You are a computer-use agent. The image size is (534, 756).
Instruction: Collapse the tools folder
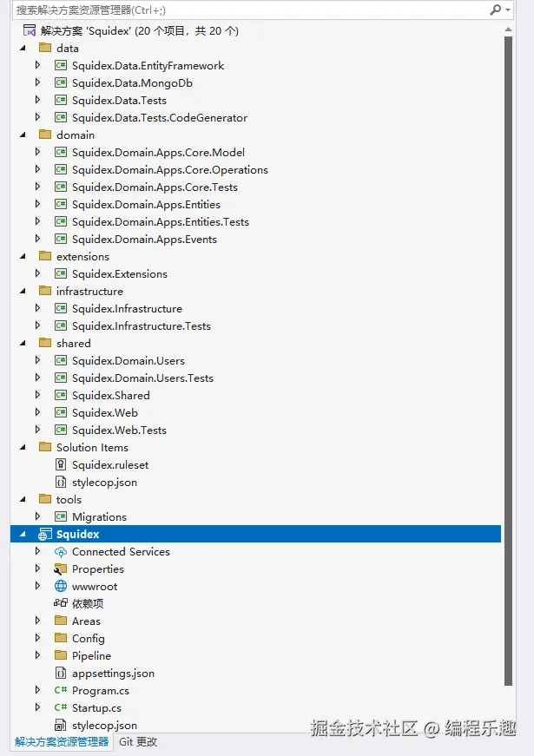click(23, 499)
